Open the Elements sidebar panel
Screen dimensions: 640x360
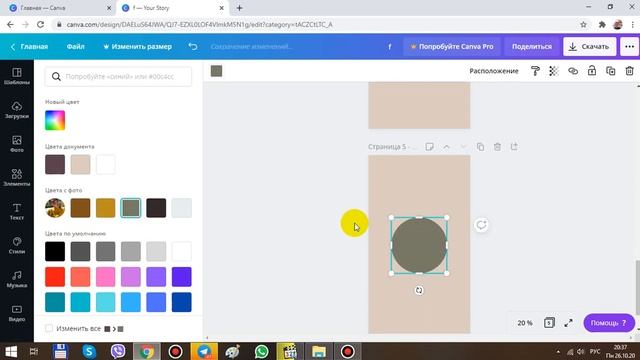pyautogui.click(x=17, y=178)
